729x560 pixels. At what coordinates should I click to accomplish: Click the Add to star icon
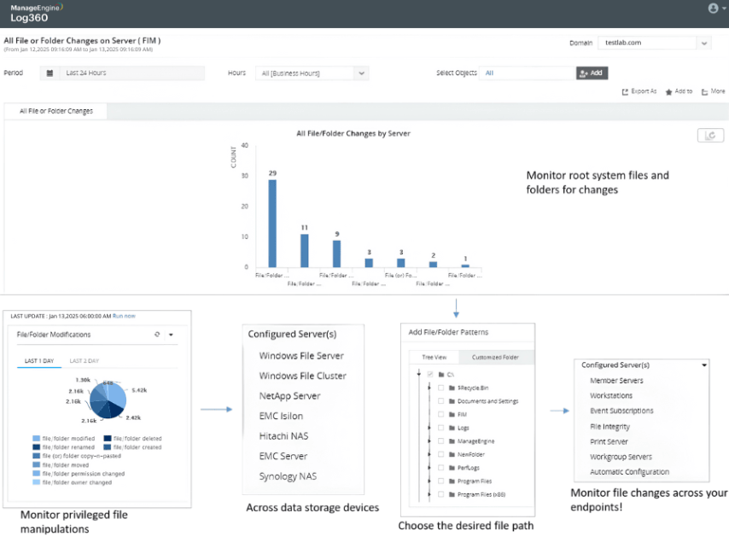668,91
